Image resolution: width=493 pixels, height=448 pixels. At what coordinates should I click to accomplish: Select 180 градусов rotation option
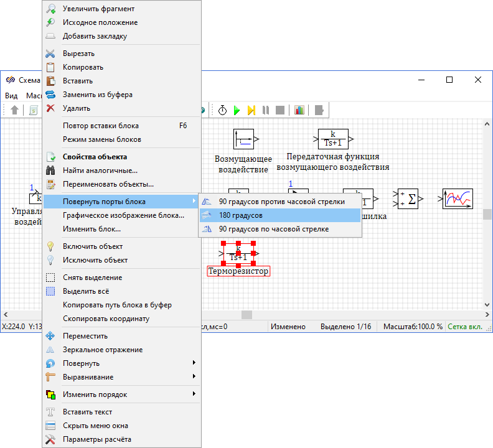(x=240, y=215)
